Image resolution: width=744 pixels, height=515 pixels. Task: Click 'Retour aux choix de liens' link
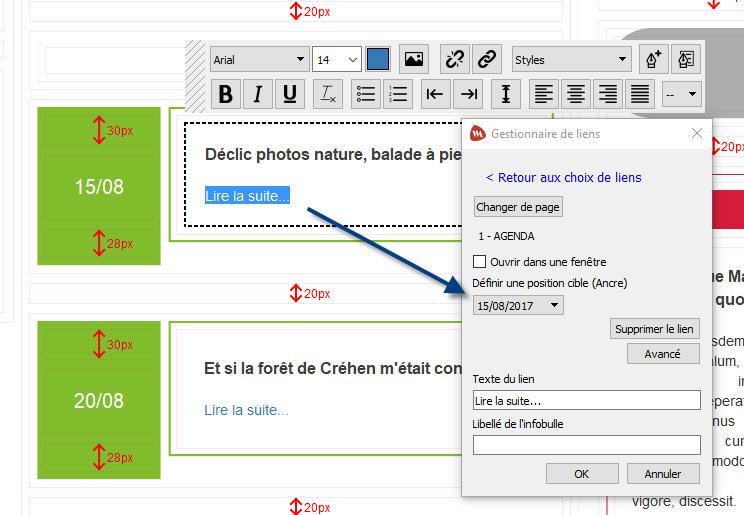[x=563, y=177]
